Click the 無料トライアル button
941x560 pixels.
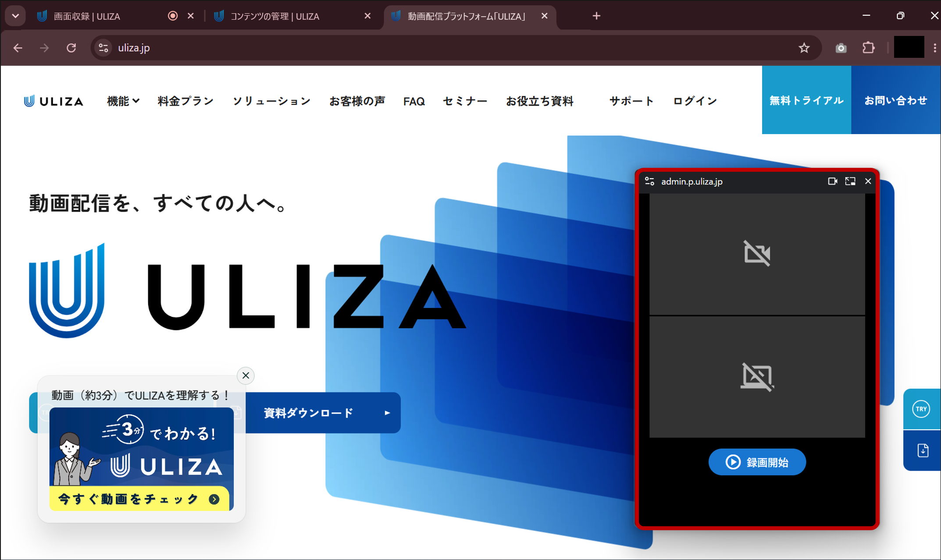pos(806,100)
